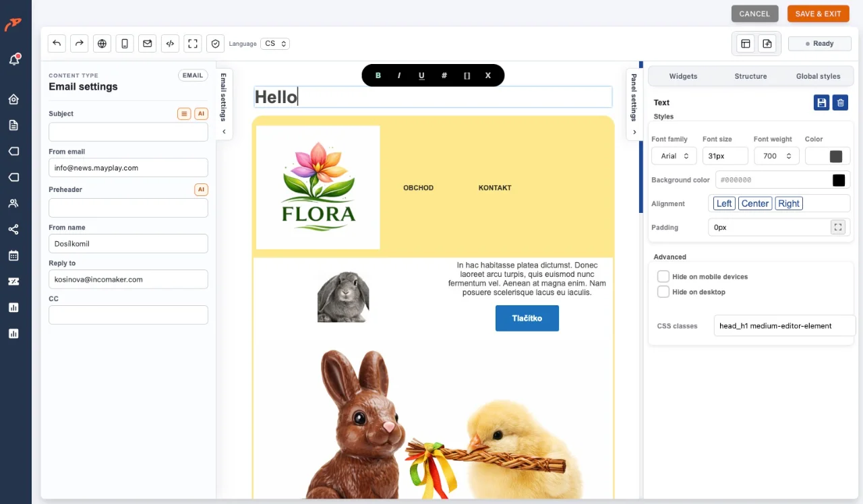The image size is (863, 504).
Task: Click the envelope test email icon
Action: click(x=148, y=44)
